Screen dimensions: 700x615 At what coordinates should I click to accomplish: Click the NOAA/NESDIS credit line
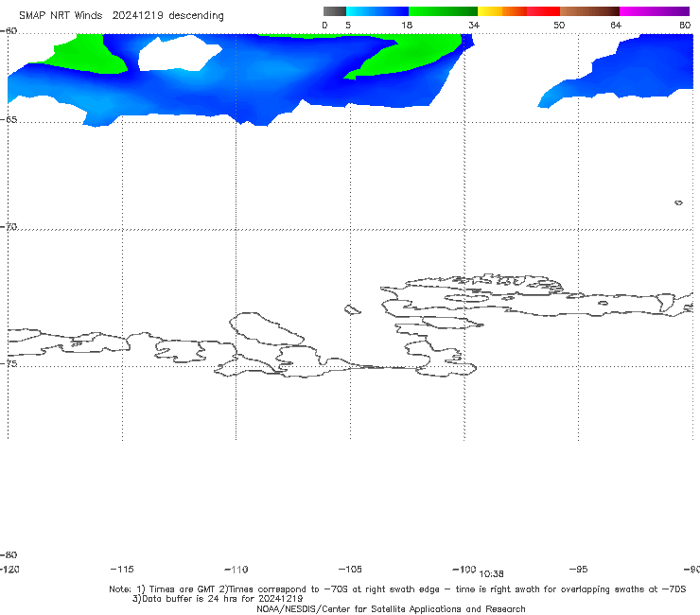pos(391,608)
